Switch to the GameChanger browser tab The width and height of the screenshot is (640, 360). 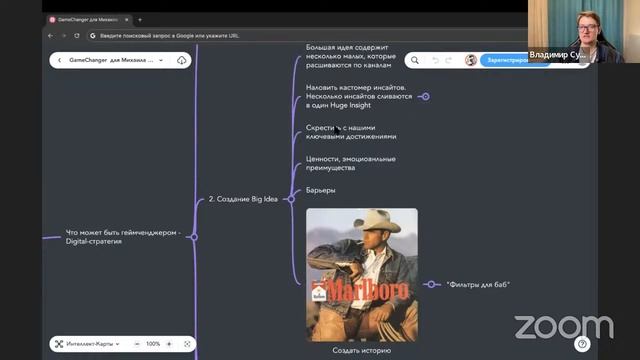(88, 20)
